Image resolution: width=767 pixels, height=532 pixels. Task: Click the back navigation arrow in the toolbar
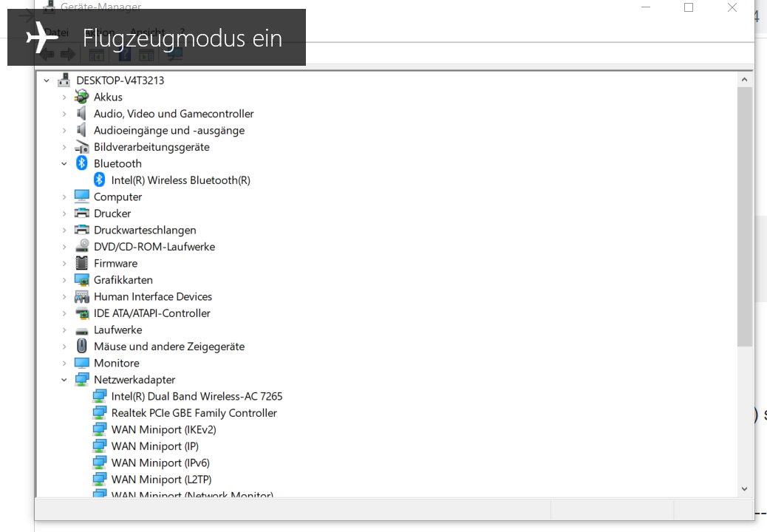pyautogui.click(x=46, y=53)
